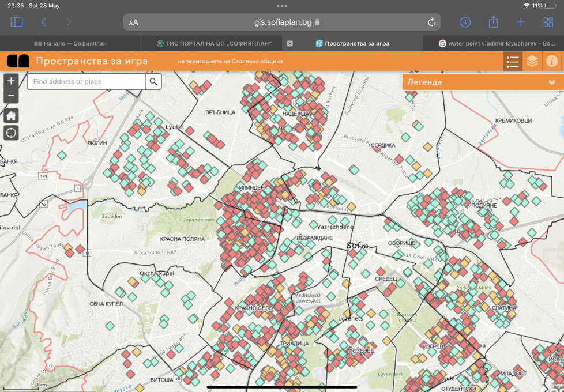
Task: Show the Safari sidebar
Action: point(17,22)
